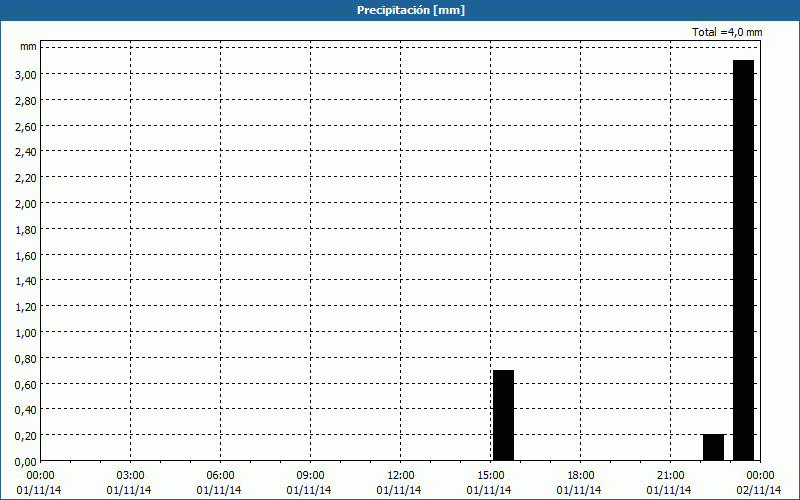The image size is (800, 500).
Task: Click the 'Total =4,0 mm' label
Action: pyautogui.click(x=727, y=32)
